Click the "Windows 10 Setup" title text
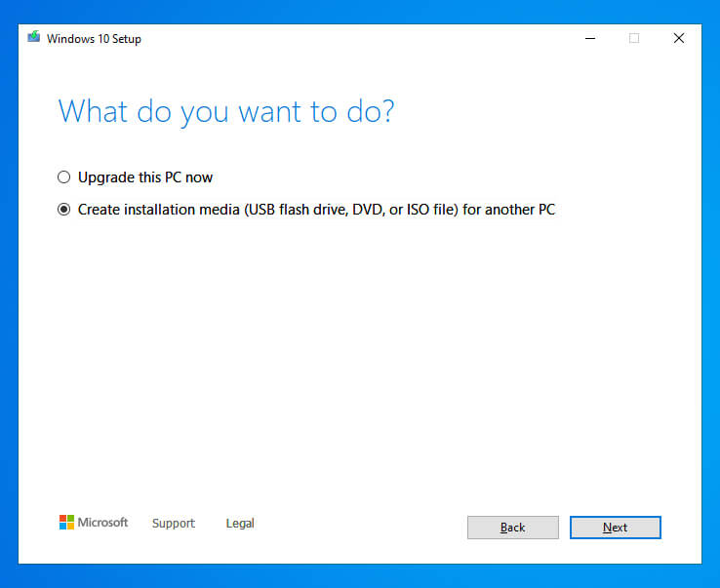Viewport: 720px width, 588px height. pyautogui.click(x=94, y=39)
